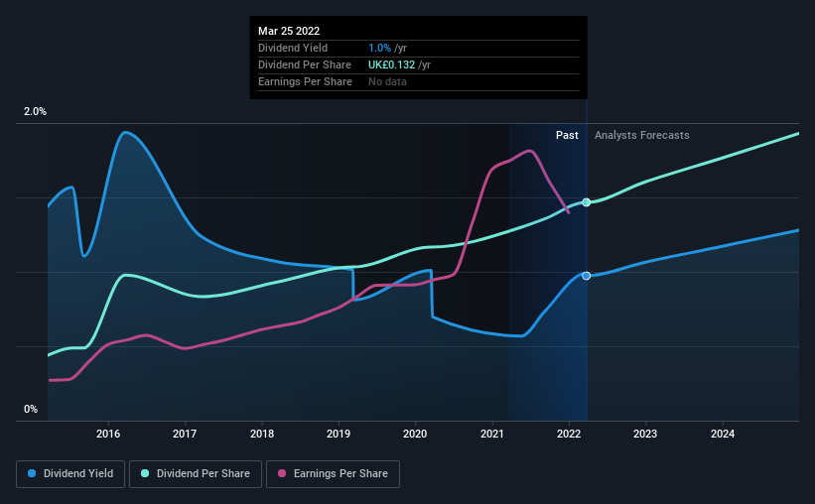Click the tooltip Dividend Per Share row label

coord(305,64)
